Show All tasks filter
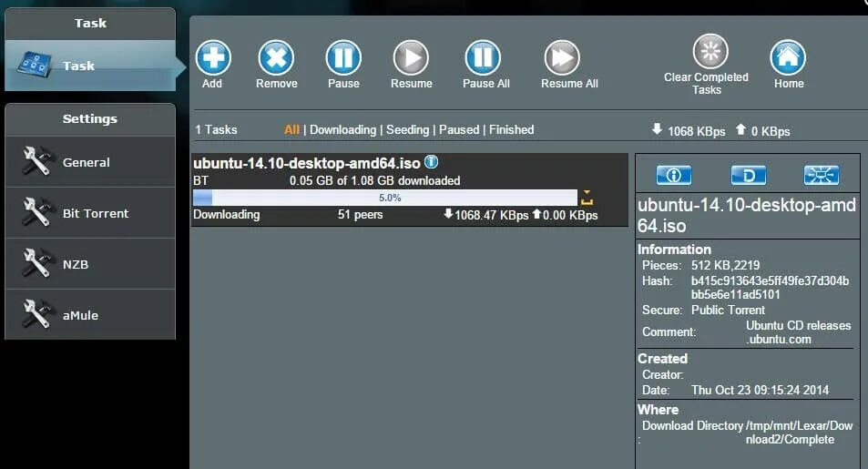Viewport: 868px width, 469px height. pyautogui.click(x=291, y=129)
